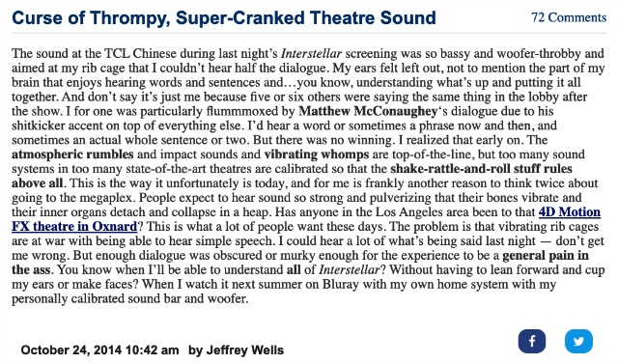618x364 pixels.
Task: Share the post via Twitter icon
Action: click(x=578, y=341)
